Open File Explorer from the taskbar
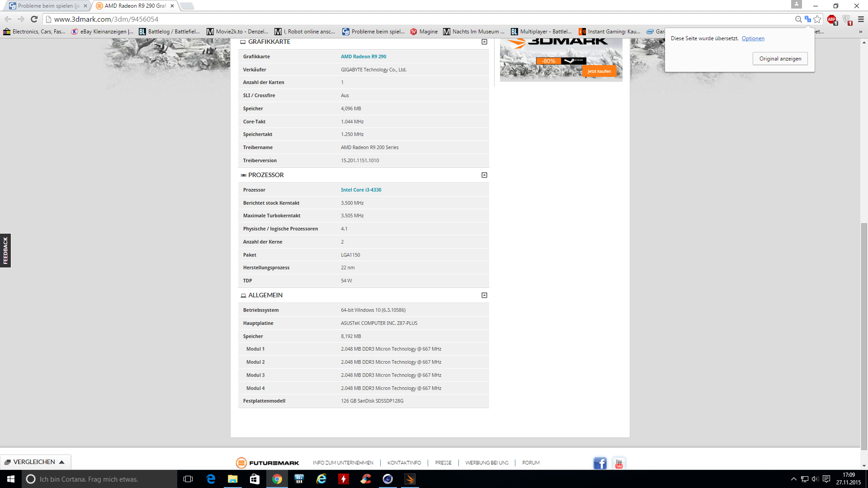 [233, 479]
